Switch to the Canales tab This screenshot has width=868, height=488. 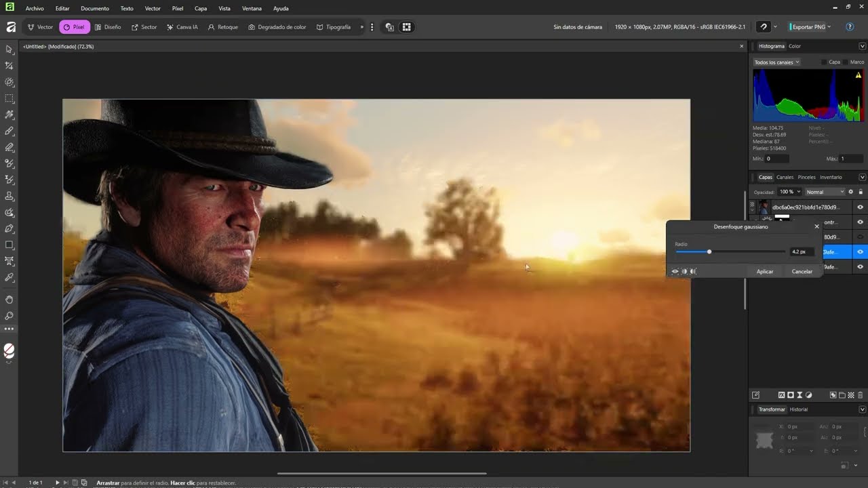click(x=785, y=177)
